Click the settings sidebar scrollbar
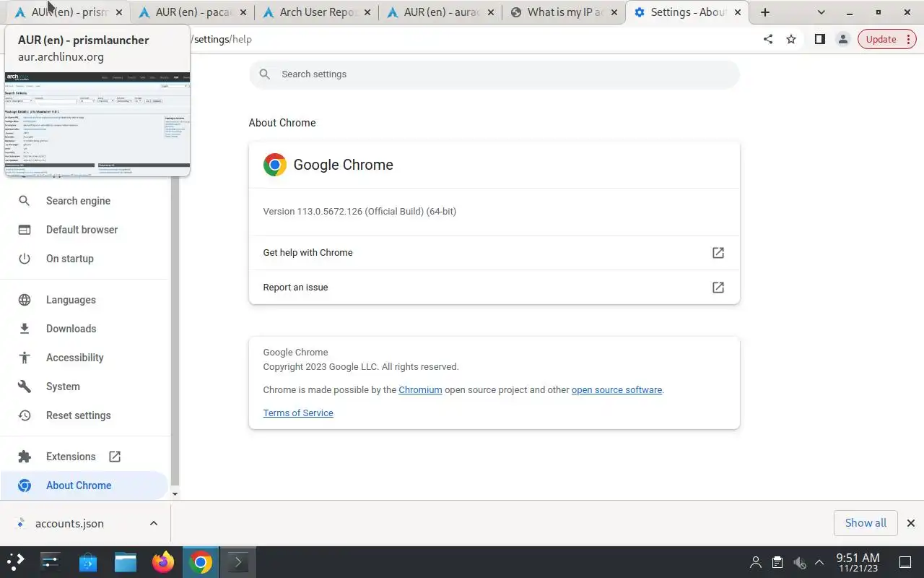 pos(175,332)
